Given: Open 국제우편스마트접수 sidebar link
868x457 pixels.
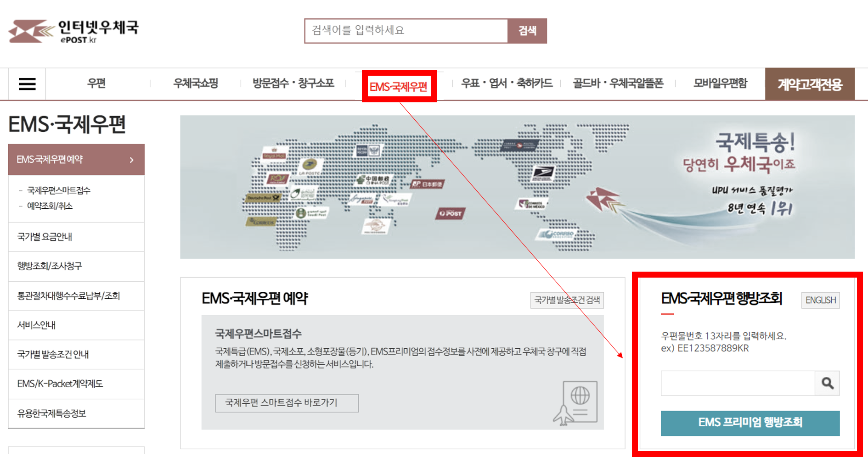Looking at the screenshot, I should [x=59, y=190].
